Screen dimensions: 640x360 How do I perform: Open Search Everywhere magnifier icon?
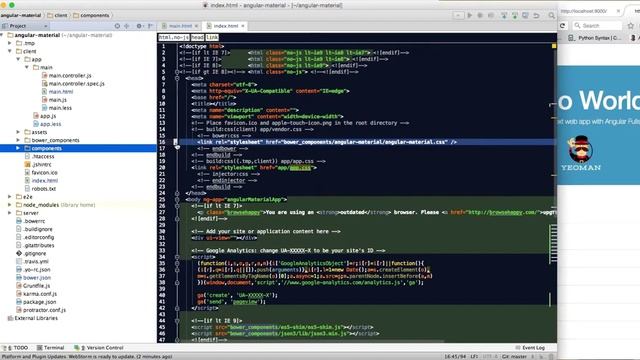pyautogui.click(x=551, y=15)
